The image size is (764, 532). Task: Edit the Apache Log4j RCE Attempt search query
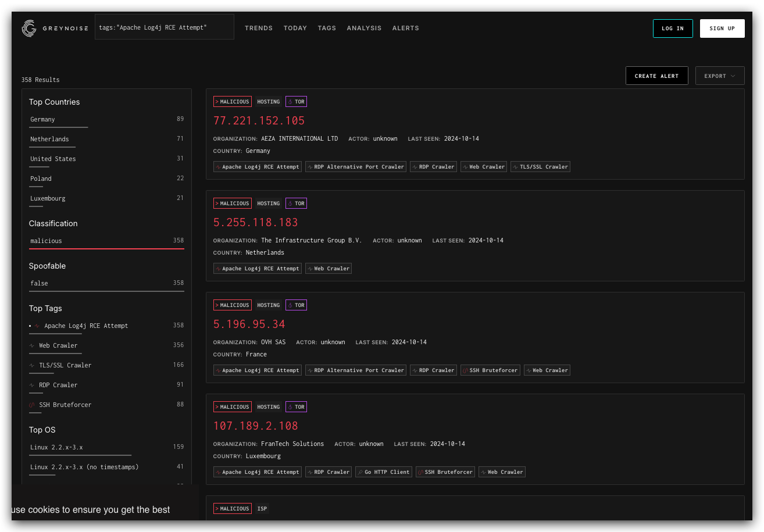165,27
